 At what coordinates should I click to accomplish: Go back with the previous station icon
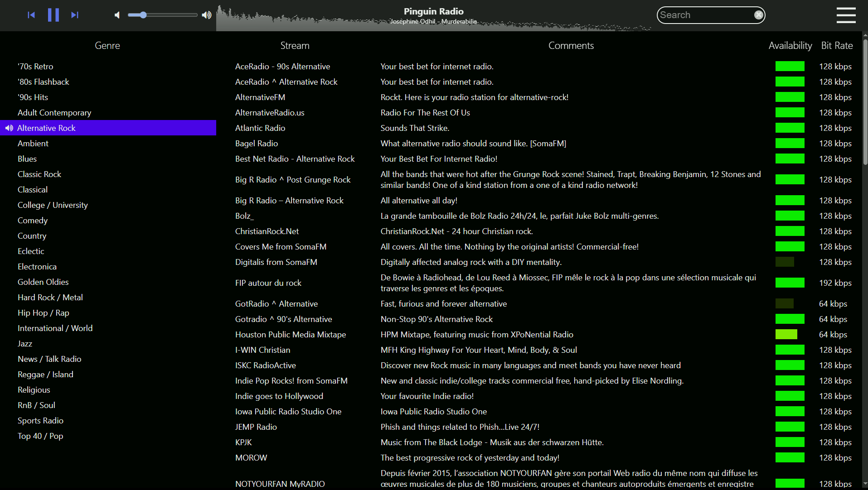click(x=31, y=14)
